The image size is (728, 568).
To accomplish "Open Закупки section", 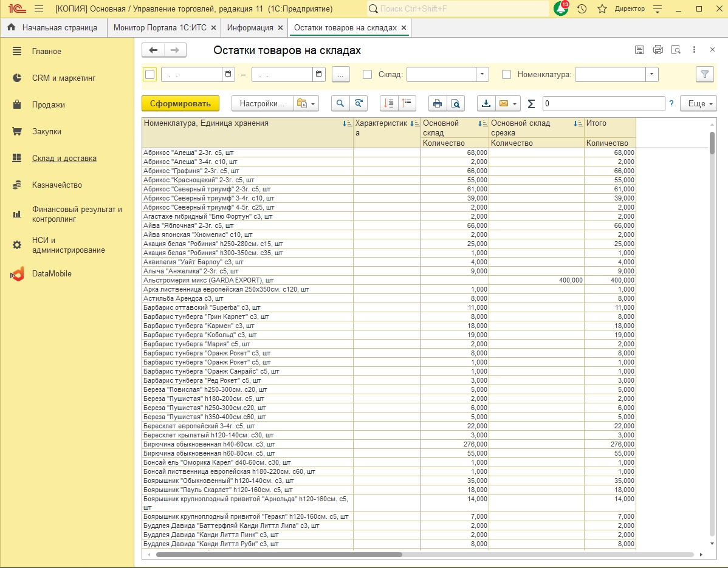I will [x=46, y=131].
